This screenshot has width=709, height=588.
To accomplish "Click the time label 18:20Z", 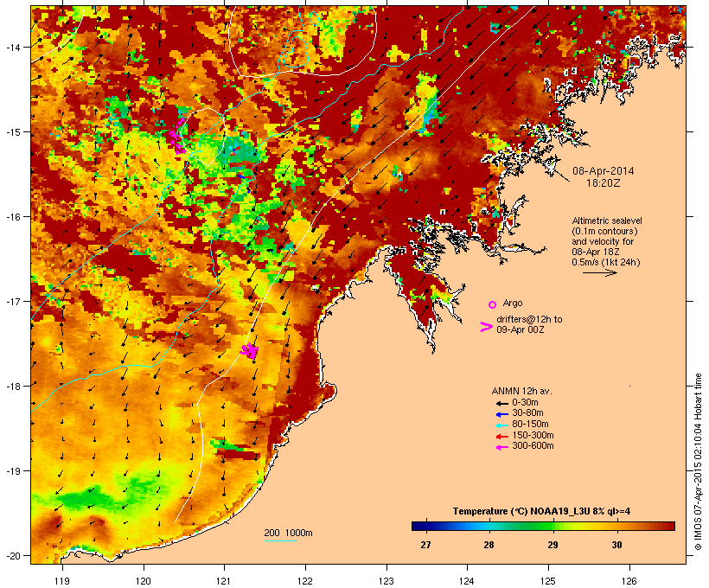I will pos(604,183).
